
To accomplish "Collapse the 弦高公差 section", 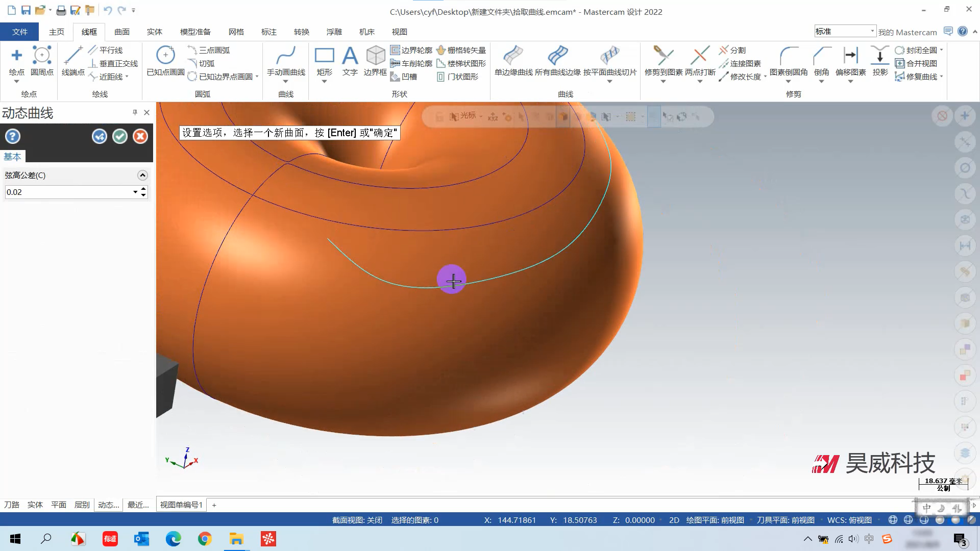I will [142, 175].
